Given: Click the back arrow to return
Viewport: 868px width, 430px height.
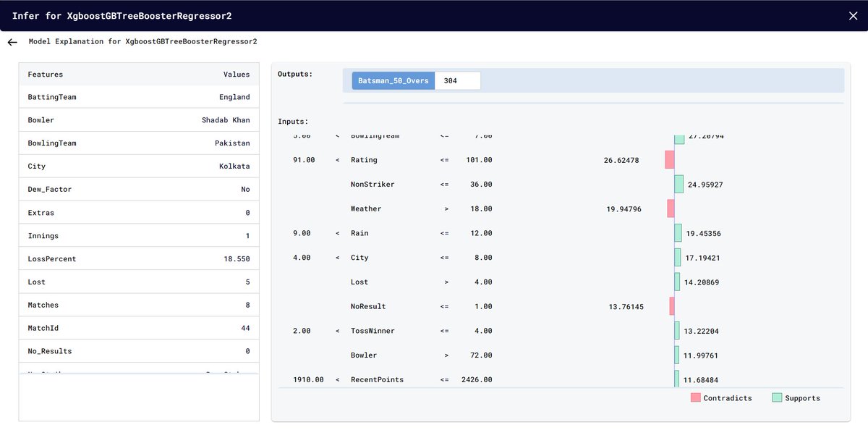Looking at the screenshot, I should pyautogui.click(x=12, y=41).
